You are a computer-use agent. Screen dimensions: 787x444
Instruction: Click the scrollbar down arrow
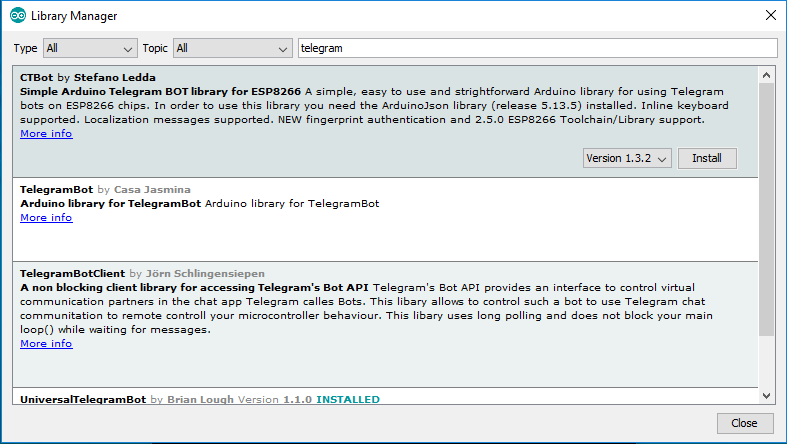[766, 395]
